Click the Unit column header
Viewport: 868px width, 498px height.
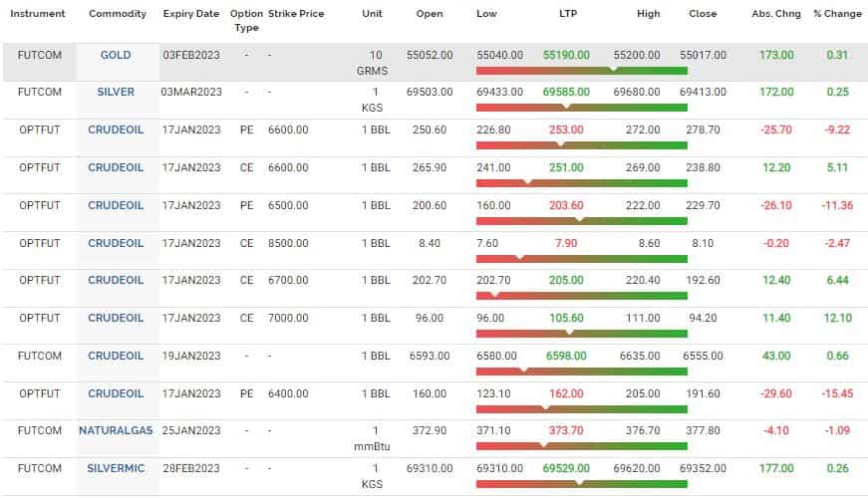(372, 13)
